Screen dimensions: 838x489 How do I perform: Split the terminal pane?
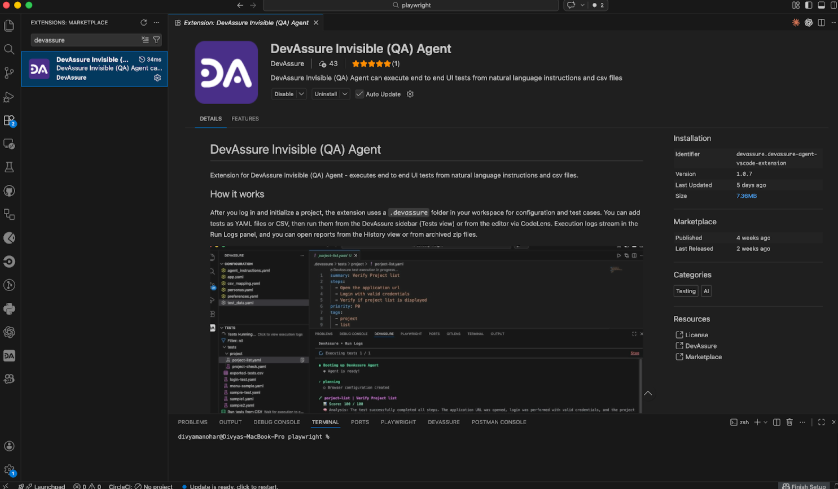tap(777, 422)
